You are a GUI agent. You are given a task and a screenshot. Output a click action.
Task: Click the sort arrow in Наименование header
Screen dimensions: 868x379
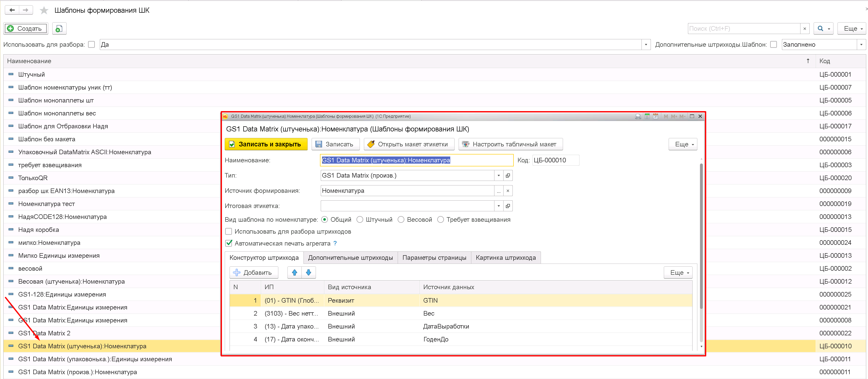[808, 61]
